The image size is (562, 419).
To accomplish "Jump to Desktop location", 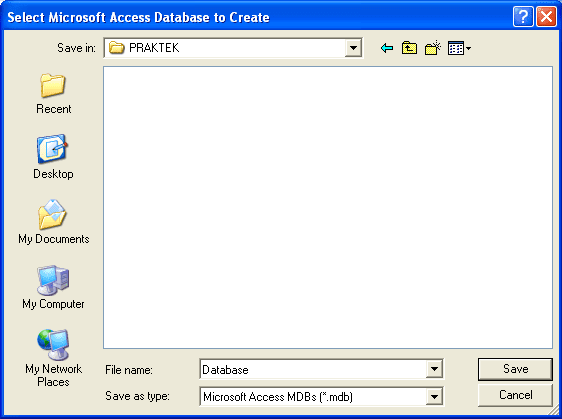I will pos(53,157).
